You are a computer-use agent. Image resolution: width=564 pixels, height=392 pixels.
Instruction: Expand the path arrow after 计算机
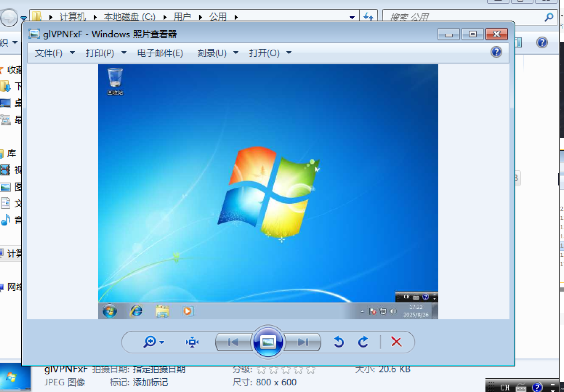click(x=95, y=17)
